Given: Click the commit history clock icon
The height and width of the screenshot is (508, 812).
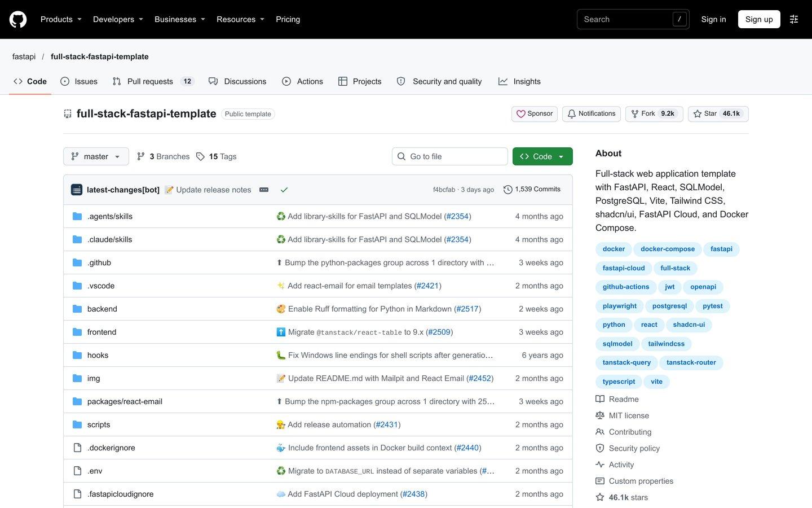Looking at the screenshot, I should click(x=507, y=190).
